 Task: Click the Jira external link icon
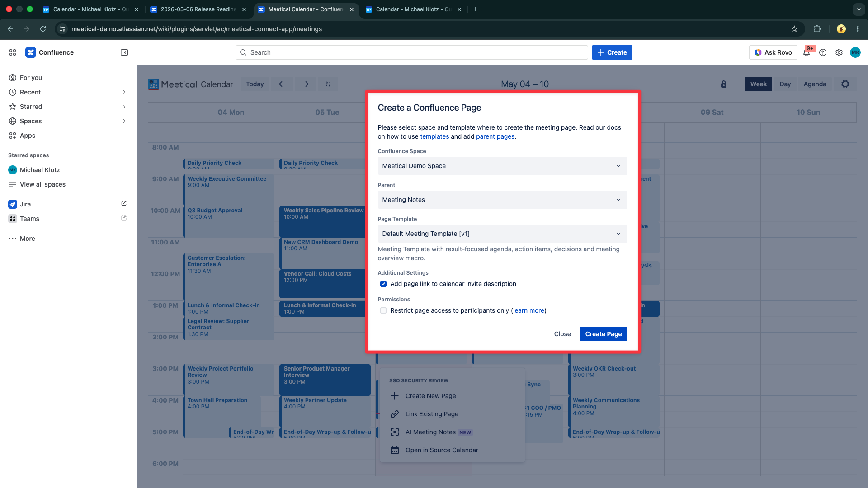pyautogui.click(x=124, y=204)
